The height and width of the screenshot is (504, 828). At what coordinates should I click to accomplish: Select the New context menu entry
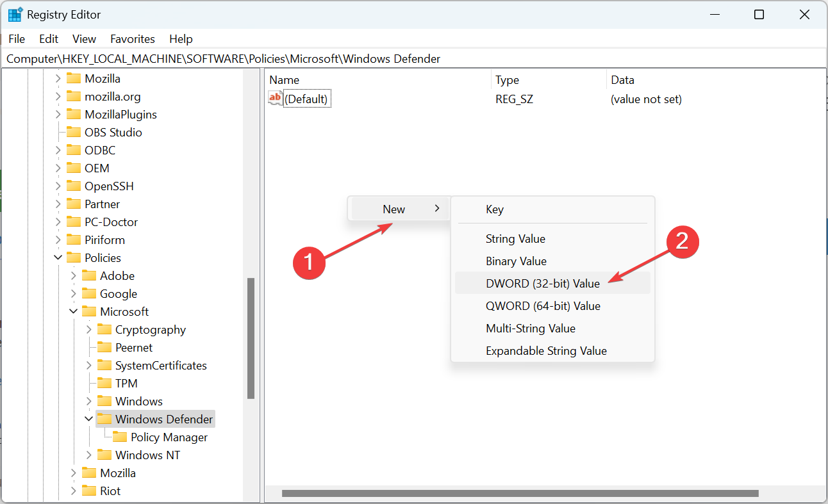pyautogui.click(x=399, y=209)
